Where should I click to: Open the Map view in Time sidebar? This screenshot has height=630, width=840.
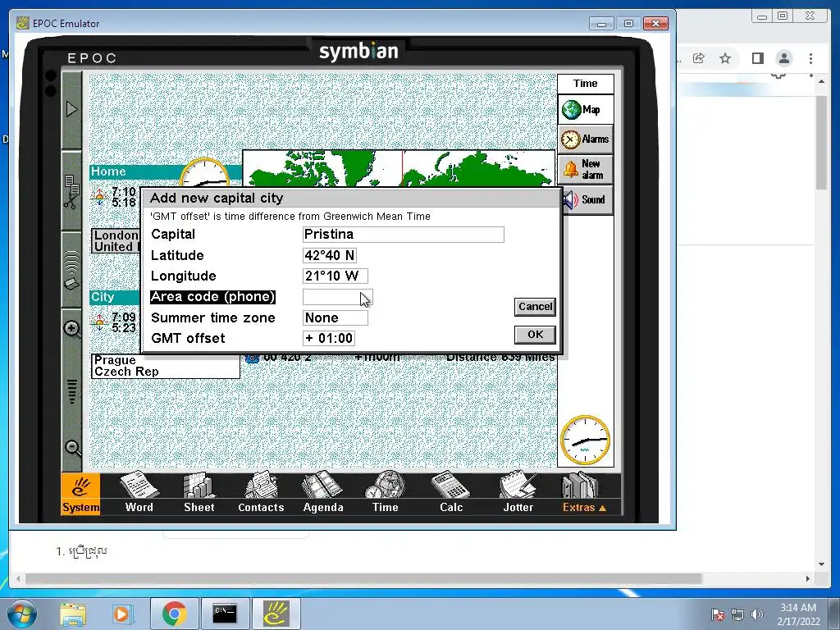[x=585, y=110]
